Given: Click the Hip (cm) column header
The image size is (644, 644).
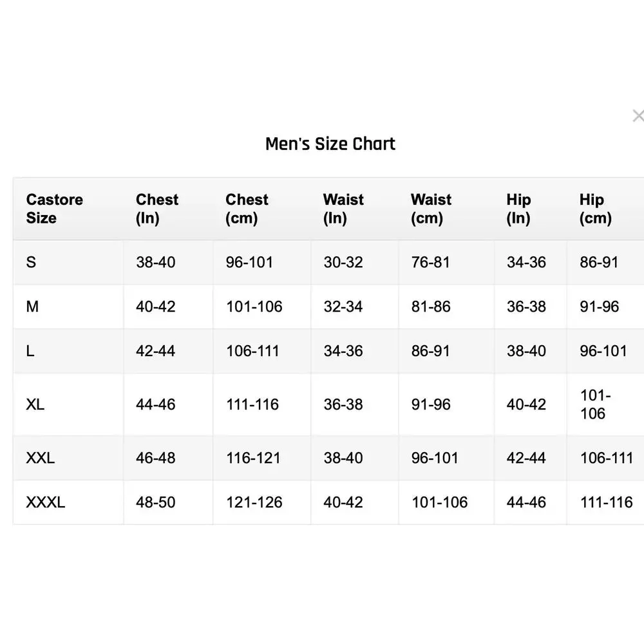Looking at the screenshot, I should (x=596, y=209).
